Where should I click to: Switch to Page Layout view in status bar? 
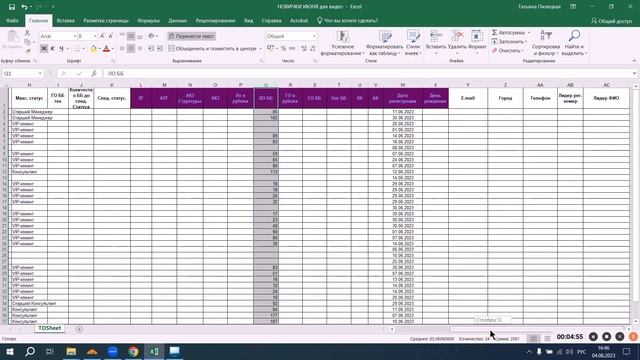click(547, 339)
